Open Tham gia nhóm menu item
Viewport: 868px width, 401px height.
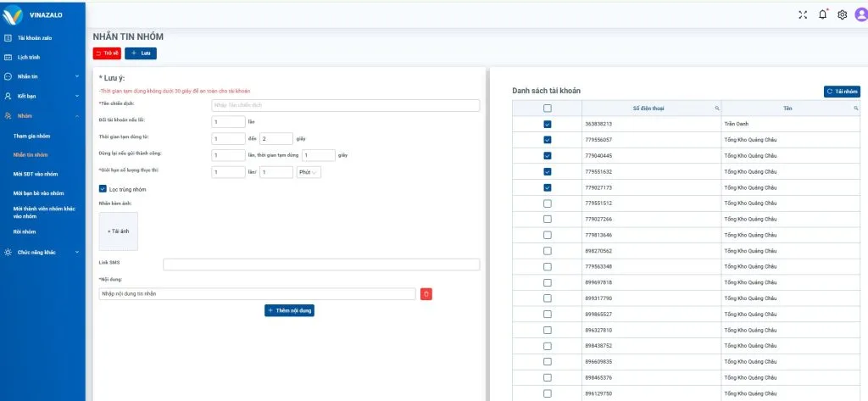(31, 136)
